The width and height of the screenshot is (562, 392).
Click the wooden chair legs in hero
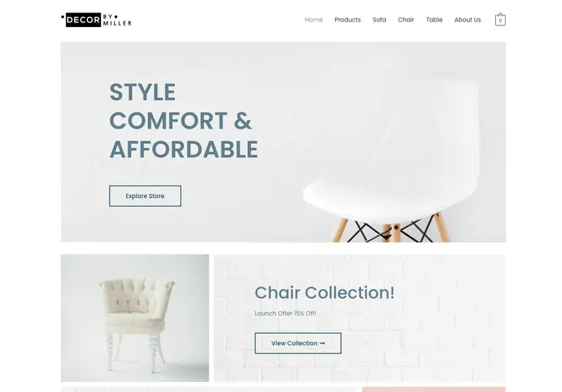(390, 228)
